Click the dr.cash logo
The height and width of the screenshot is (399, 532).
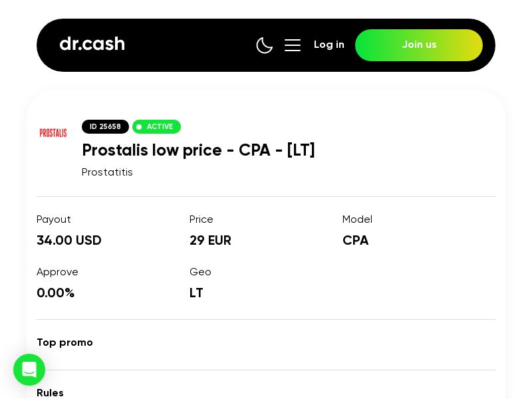pyautogui.click(x=92, y=44)
